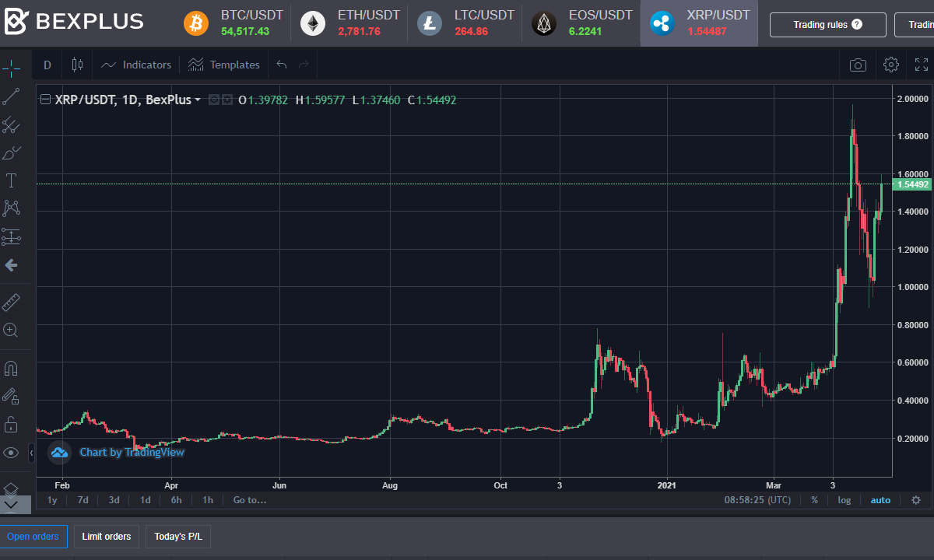Select the text annotation tool
Image resolution: width=934 pixels, height=560 pixels.
coord(12,180)
